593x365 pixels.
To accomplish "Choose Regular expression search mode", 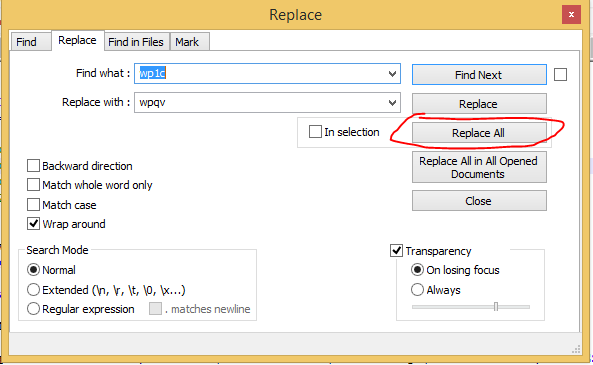I will tap(33, 309).
